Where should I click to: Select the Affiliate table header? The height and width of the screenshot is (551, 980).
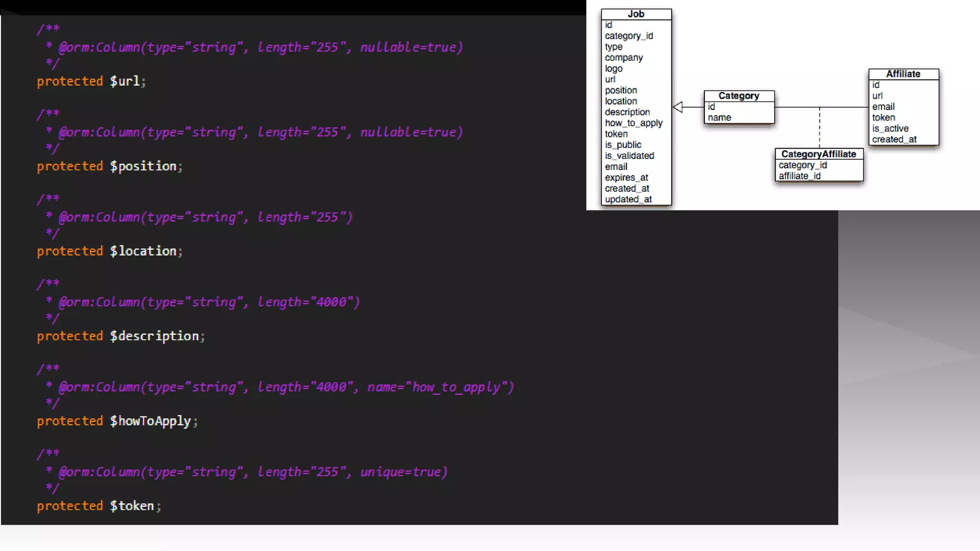[x=903, y=74]
